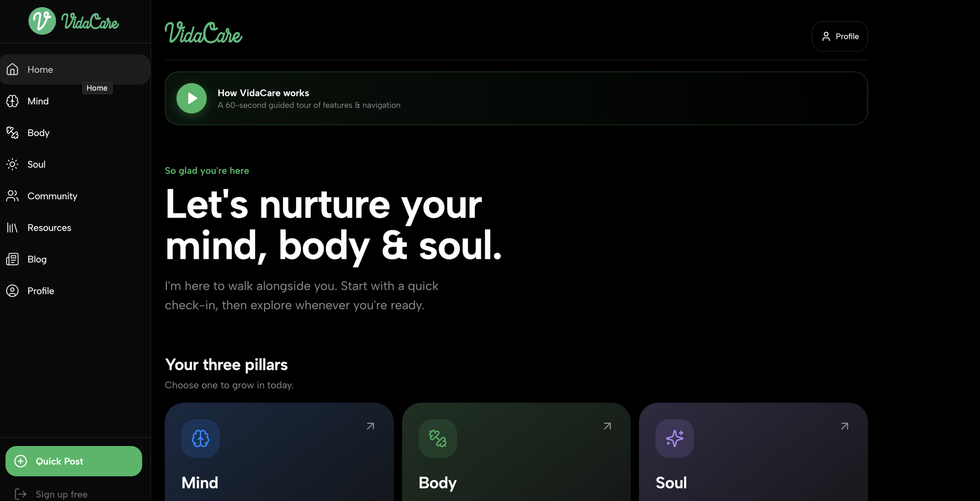Click the blue brain icon on Mind card
980x501 pixels.
(x=200, y=438)
